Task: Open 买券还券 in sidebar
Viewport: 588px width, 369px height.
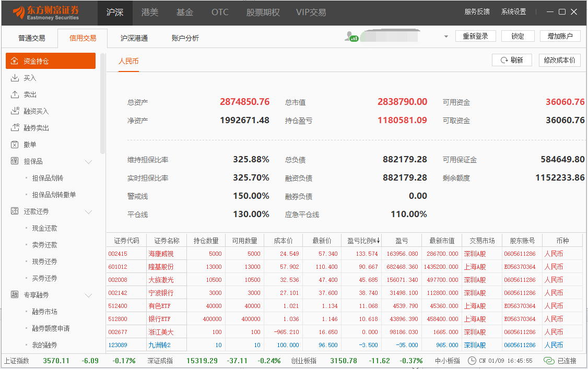Action: click(x=44, y=278)
